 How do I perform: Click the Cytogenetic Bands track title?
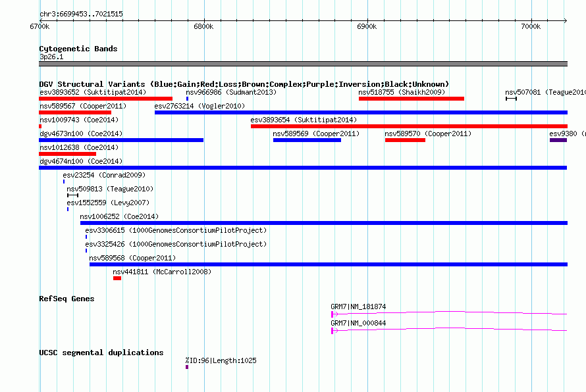pyautogui.click(x=78, y=49)
